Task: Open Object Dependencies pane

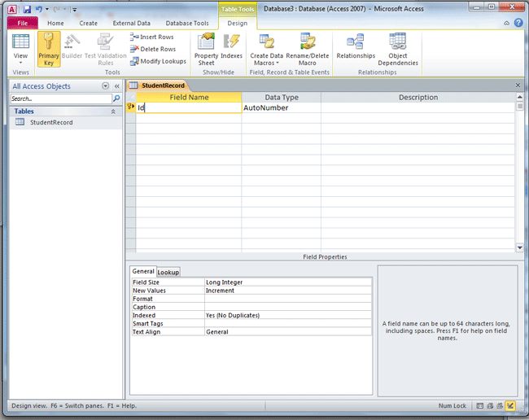Action: (x=398, y=50)
